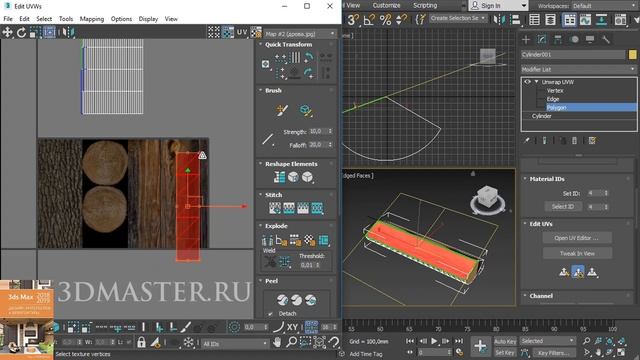Collapse the Unwrap UVW tree arrow
640x360 pixels.
coord(536,82)
